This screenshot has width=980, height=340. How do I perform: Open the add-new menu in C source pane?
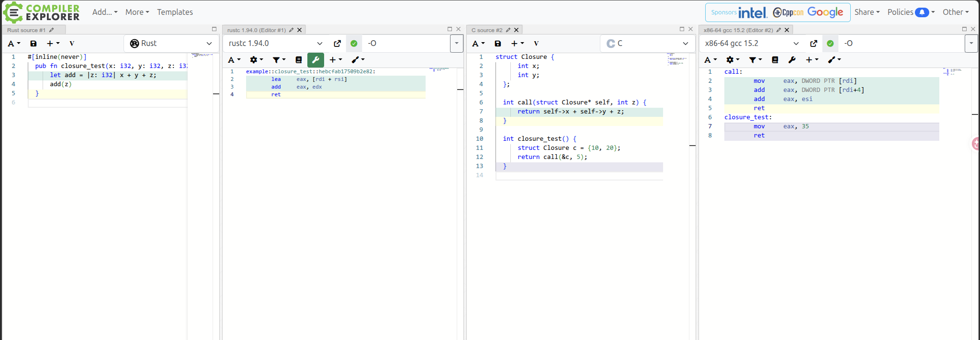click(x=518, y=44)
